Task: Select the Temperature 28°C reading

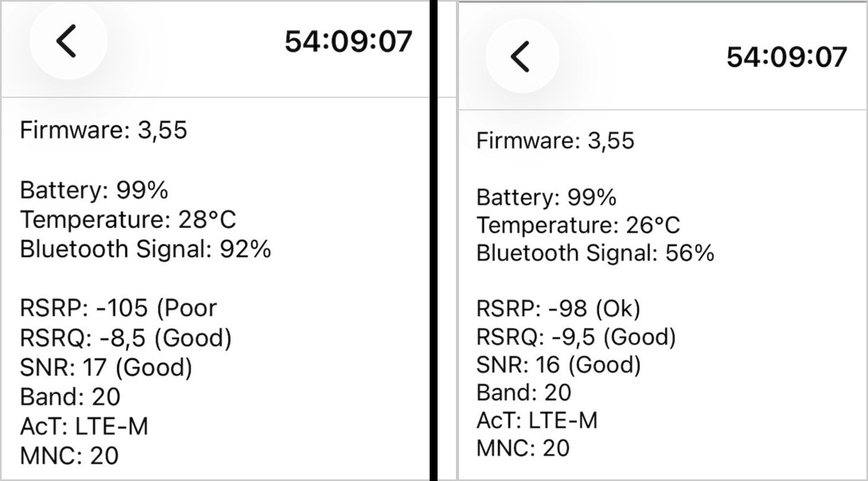Action: pyautogui.click(x=128, y=219)
